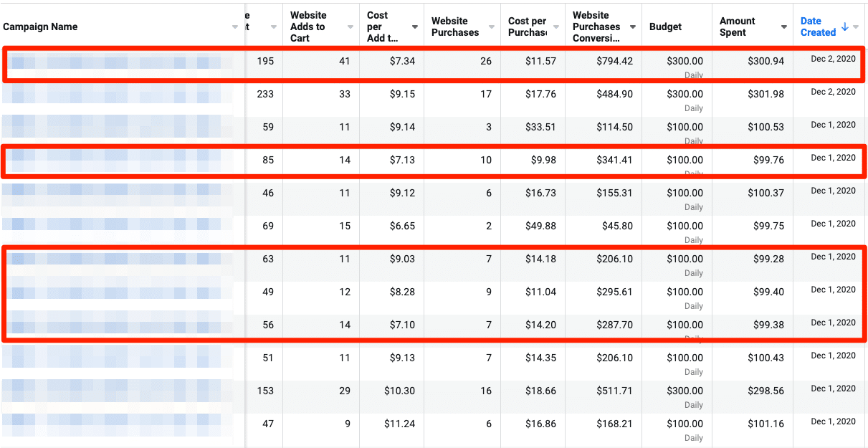Select the Amount Spent header text
This screenshot has height=448, width=868.
[737, 27]
